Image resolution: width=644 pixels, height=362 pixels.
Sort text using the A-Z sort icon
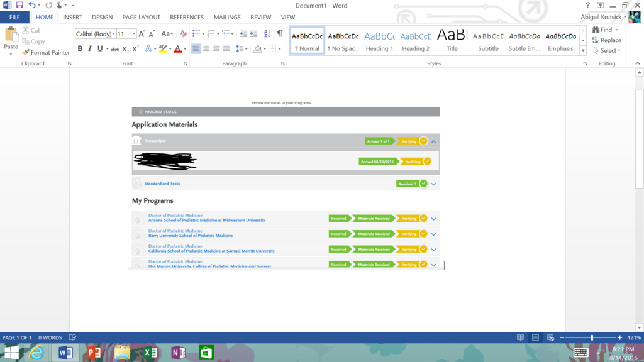coord(267,33)
